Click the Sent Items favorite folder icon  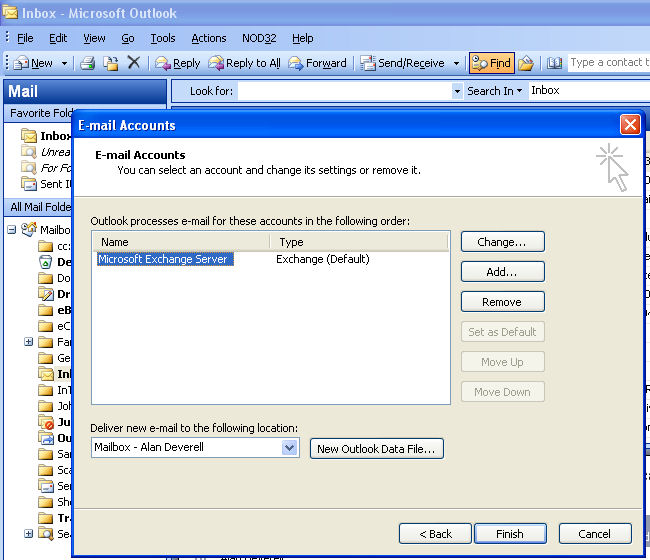click(29, 184)
